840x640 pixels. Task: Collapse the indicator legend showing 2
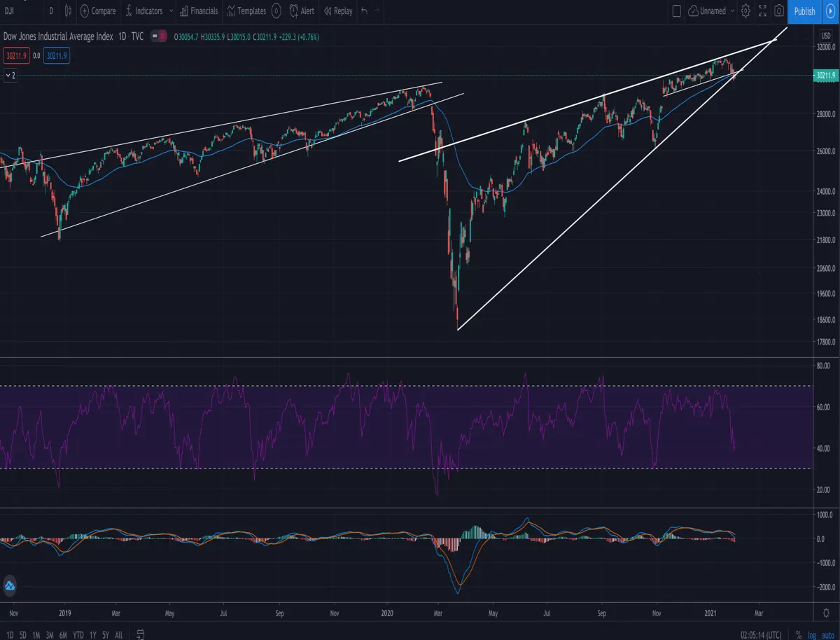10,75
